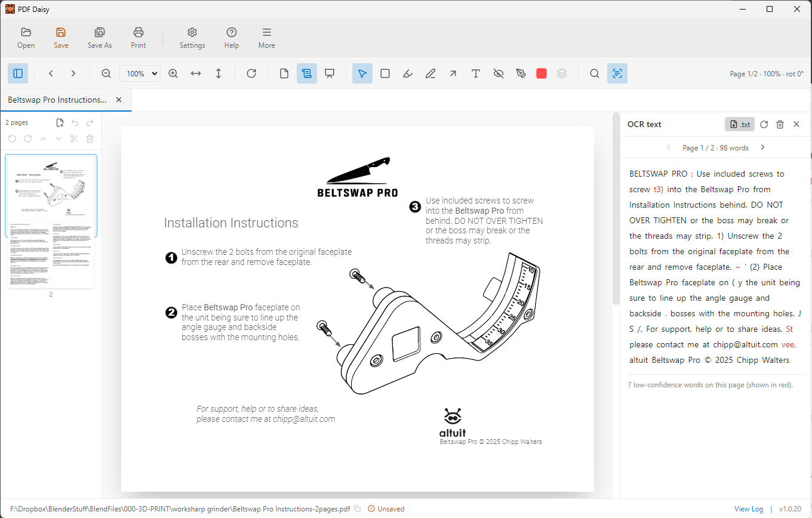This screenshot has width=812, height=518.
Task: Open Help from the top toolbar
Action: pos(232,38)
